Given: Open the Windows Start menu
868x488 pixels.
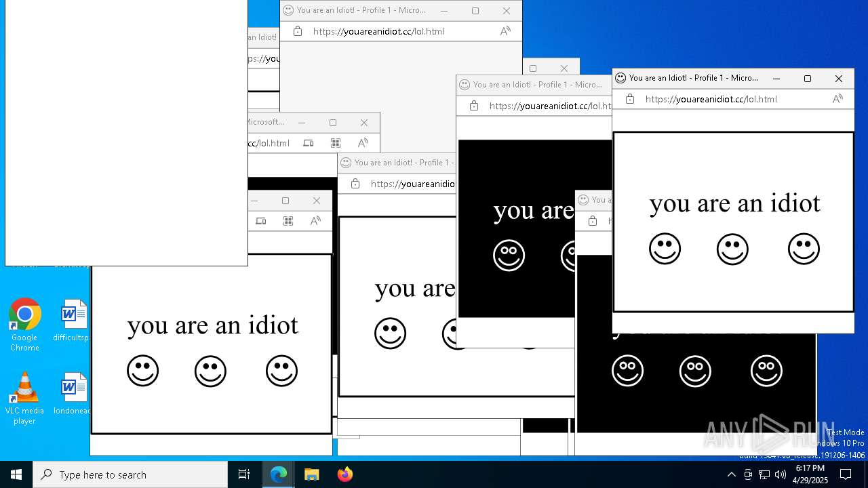Looking at the screenshot, I should [x=16, y=474].
